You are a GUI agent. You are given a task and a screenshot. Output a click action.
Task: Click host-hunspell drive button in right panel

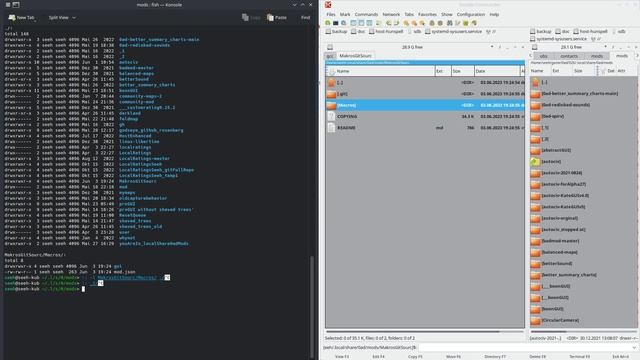(591, 31)
